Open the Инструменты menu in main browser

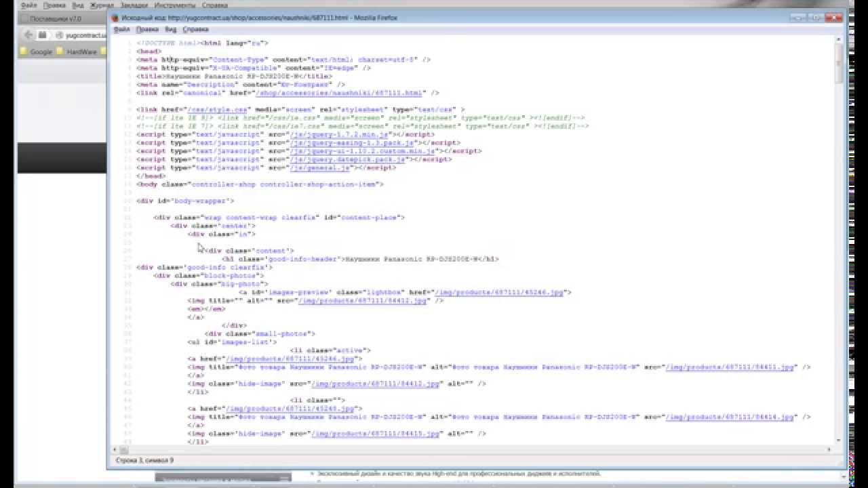pyautogui.click(x=174, y=5)
